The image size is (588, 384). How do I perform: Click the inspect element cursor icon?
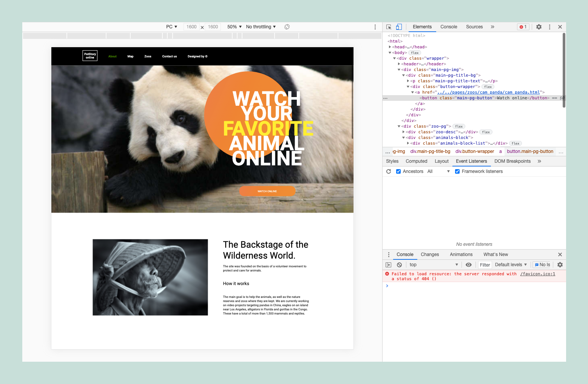(388, 27)
